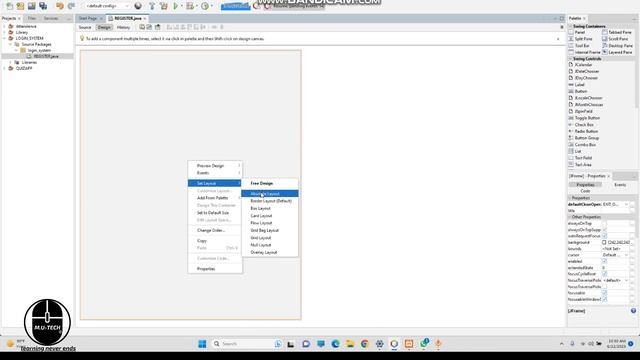Toggle autoRequestFocus property checkbox

coord(604,236)
